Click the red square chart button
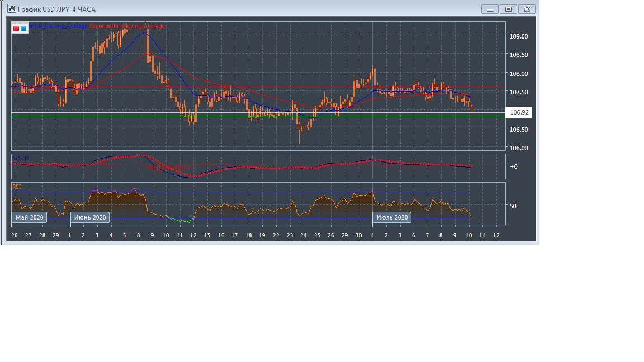644x362 pixels. 16,28
